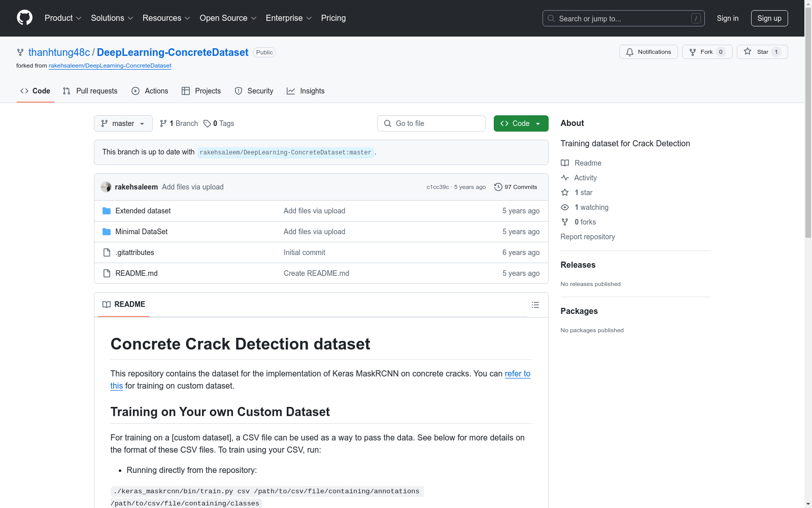Click the Star count badge
Image resolution: width=812 pixels, height=508 pixels.
pyautogui.click(x=776, y=52)
